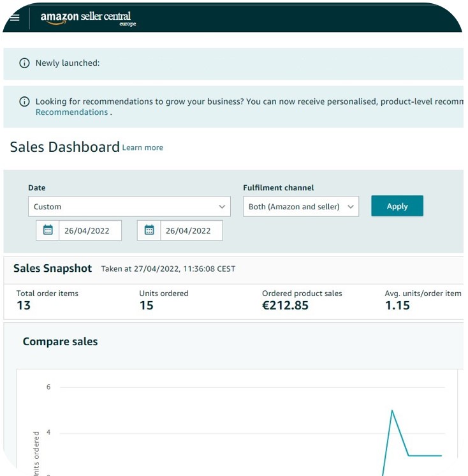This screenshot has height=476, width=468.
Task: Select the Total order items value 13
Action: pyautogui.click(x=24, y=306)
